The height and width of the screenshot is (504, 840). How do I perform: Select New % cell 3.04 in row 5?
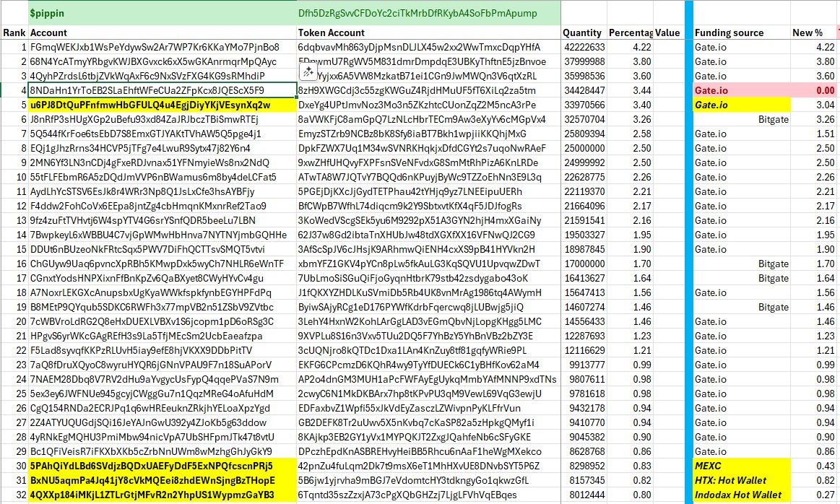(814, 105)
